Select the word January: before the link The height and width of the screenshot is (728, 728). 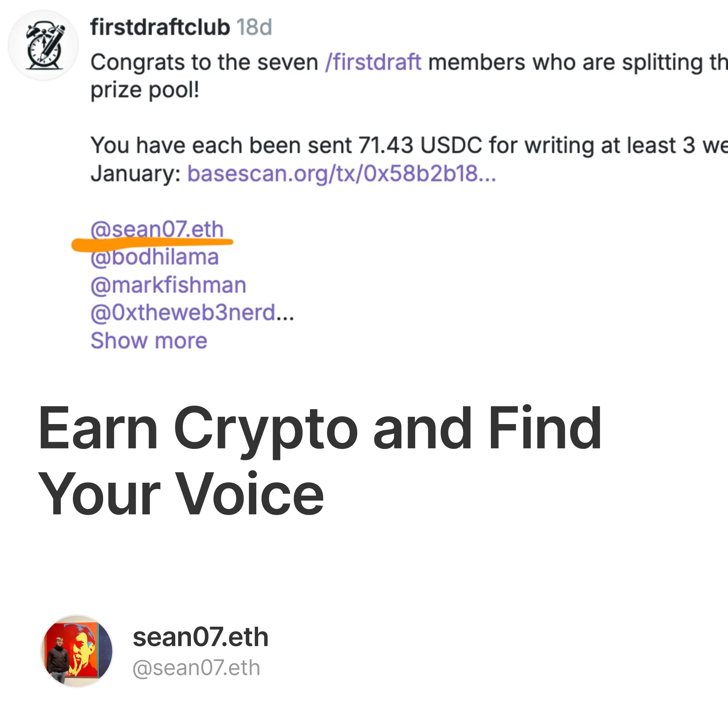(136, 174)
